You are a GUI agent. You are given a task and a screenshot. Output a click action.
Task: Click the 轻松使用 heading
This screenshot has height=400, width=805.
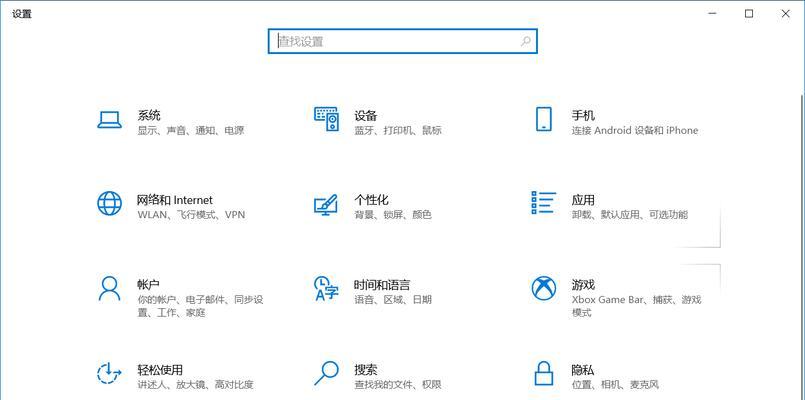[160, 370]
